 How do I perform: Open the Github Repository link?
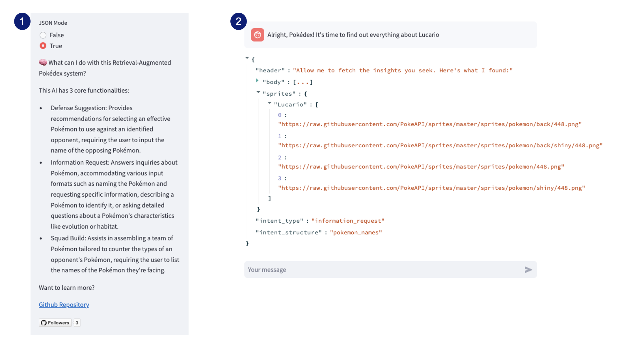pyautogui.click(x=64, y=305)
